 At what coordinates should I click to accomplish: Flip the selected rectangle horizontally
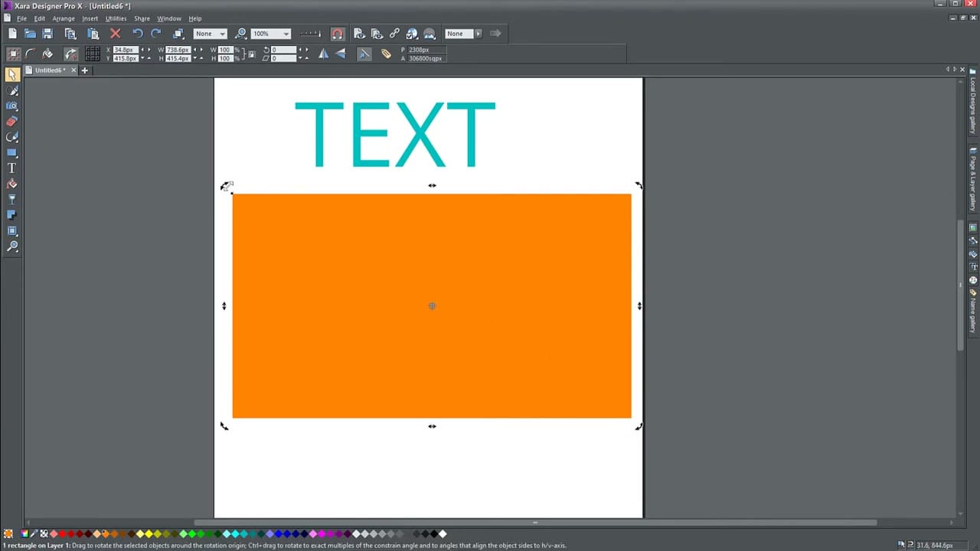pyautogui.click(x=324, y=53)
